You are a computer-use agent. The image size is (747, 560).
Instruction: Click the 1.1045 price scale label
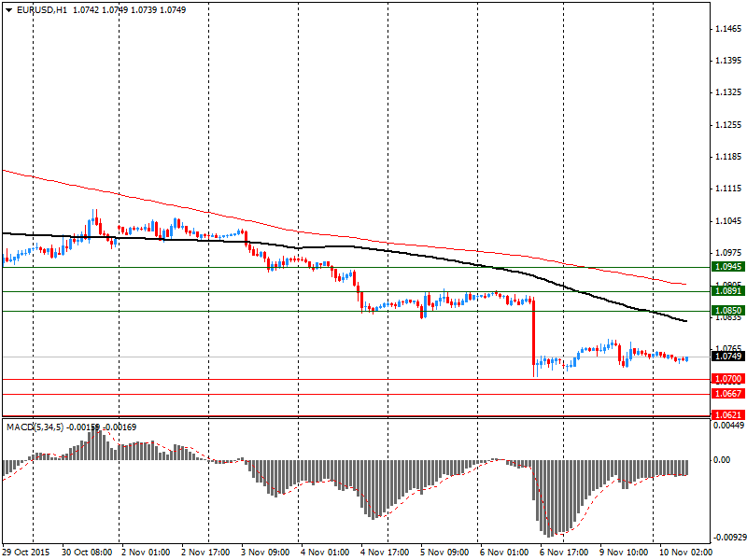(728, 221)
